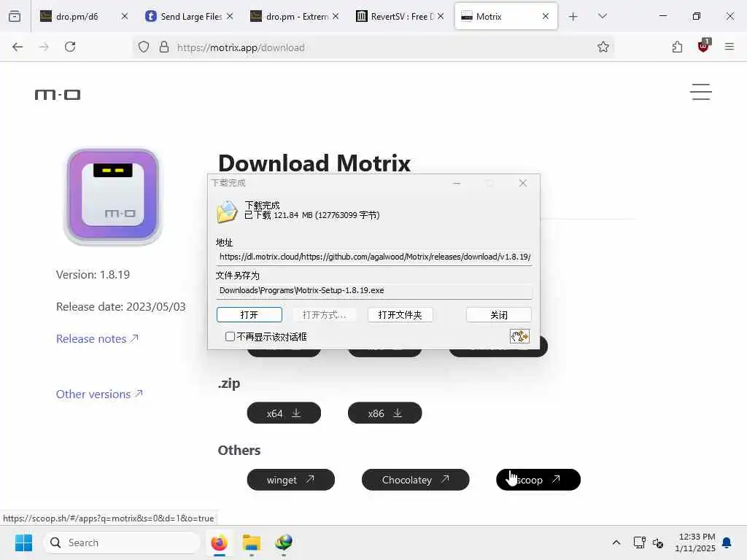747x560 pixels.
Task: Switch to the Send Large Files tab
Action: tap(183, 16)
